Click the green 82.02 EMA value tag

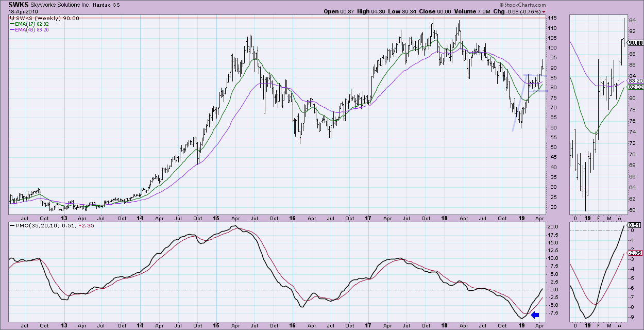635,88
